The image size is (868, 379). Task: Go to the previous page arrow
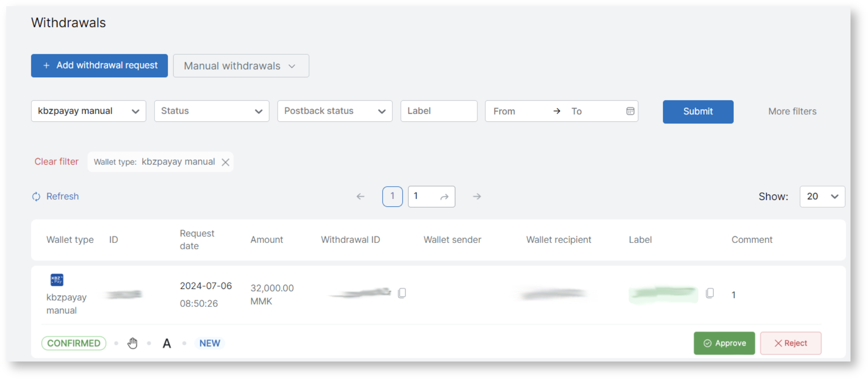(360, 197)
